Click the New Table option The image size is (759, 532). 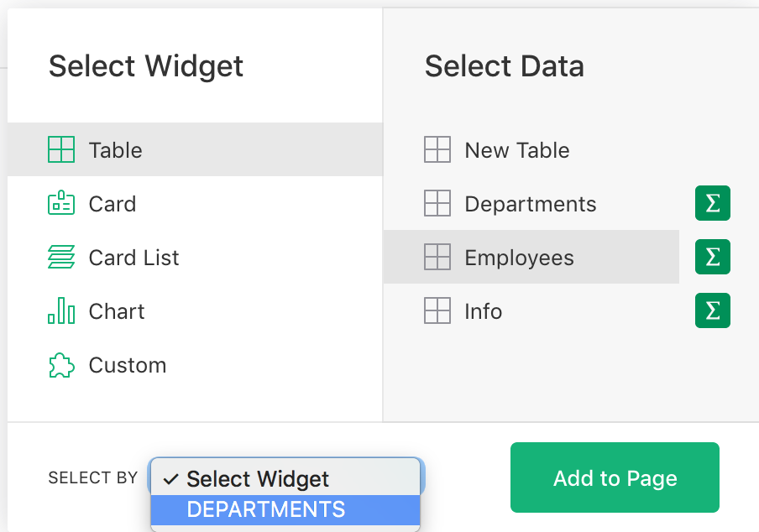pos(516,149)
